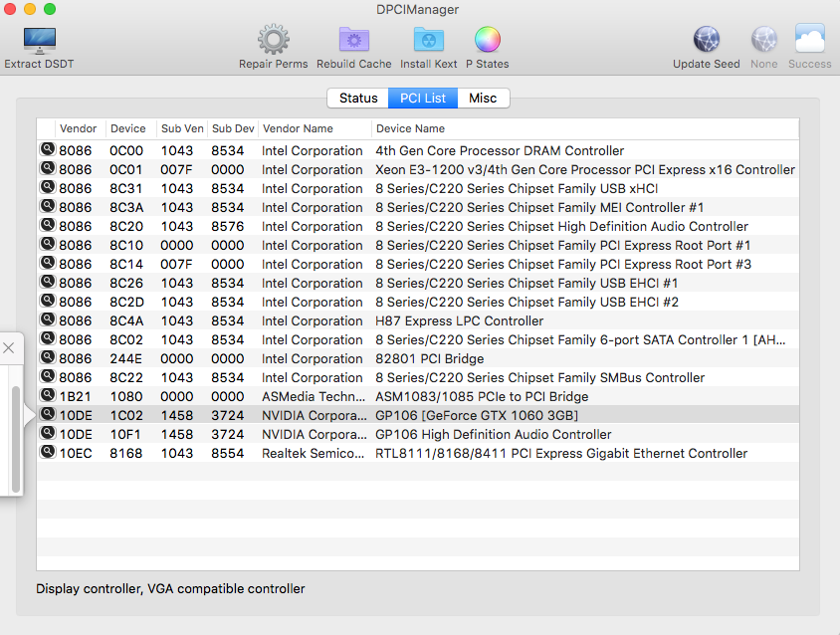Click magnifier icon for USB EHCI #1 row
Screen dimensions: 840x635
coord(48,282)
